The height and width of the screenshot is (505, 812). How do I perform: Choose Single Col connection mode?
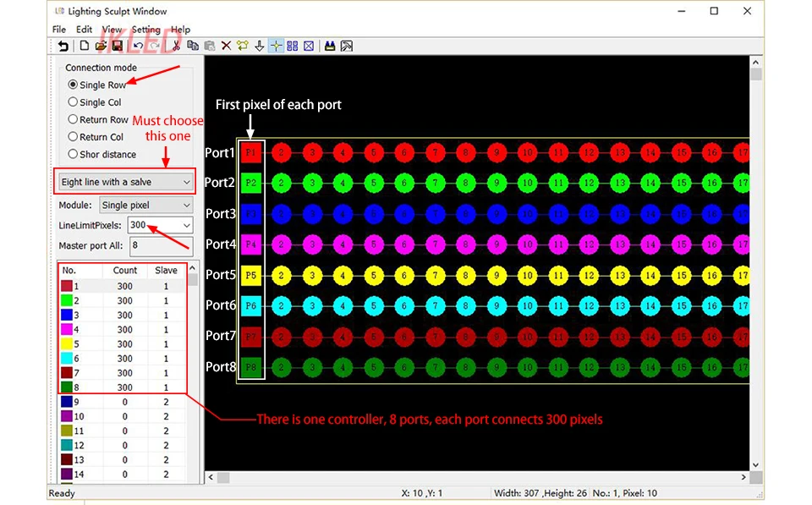[73, 102]
